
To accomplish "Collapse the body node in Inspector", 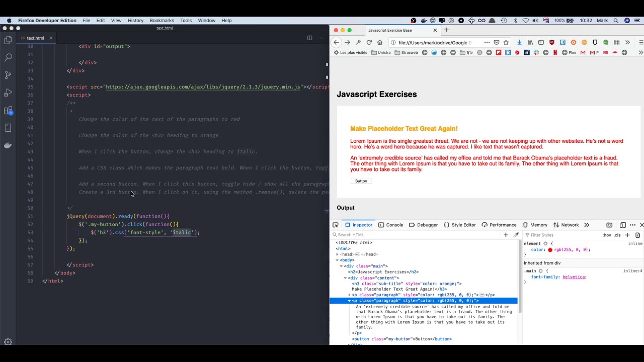I will pos(338,260).
